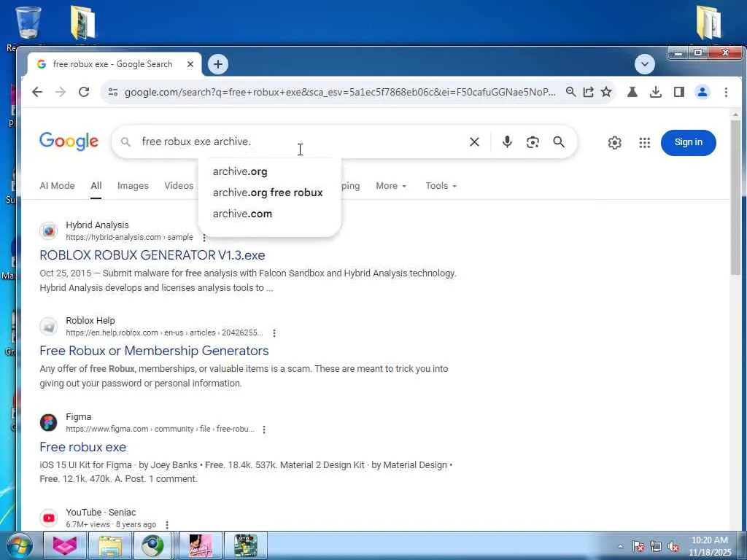Viewport: 747px width, 560px height.
Task: Open options for Hybrid Analysis result
Action: click(x=204, y=237)
